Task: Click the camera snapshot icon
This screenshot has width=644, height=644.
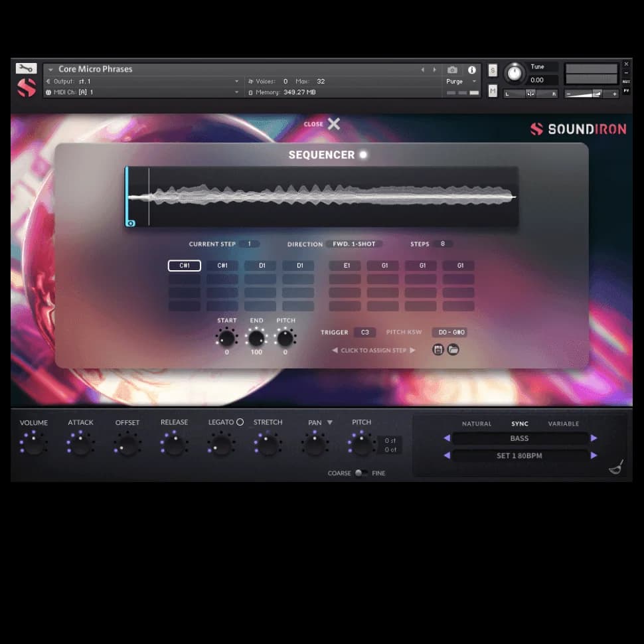Action: [x=452, y=70]
